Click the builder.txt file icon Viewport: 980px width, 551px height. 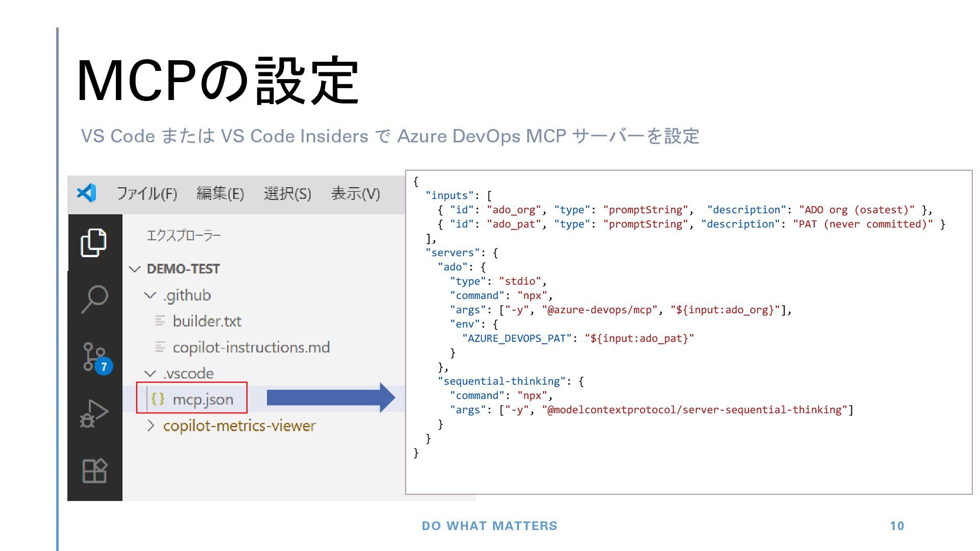(160, 321)
